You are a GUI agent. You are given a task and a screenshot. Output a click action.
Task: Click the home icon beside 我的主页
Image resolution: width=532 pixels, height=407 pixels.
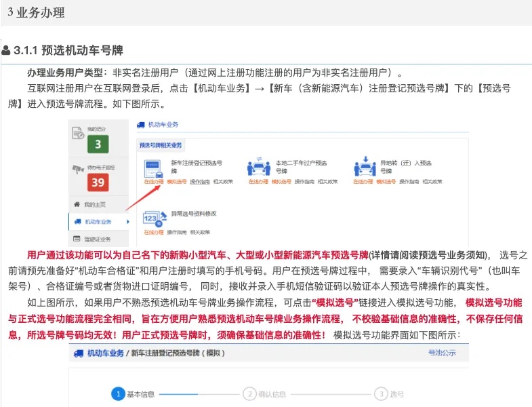77,204
